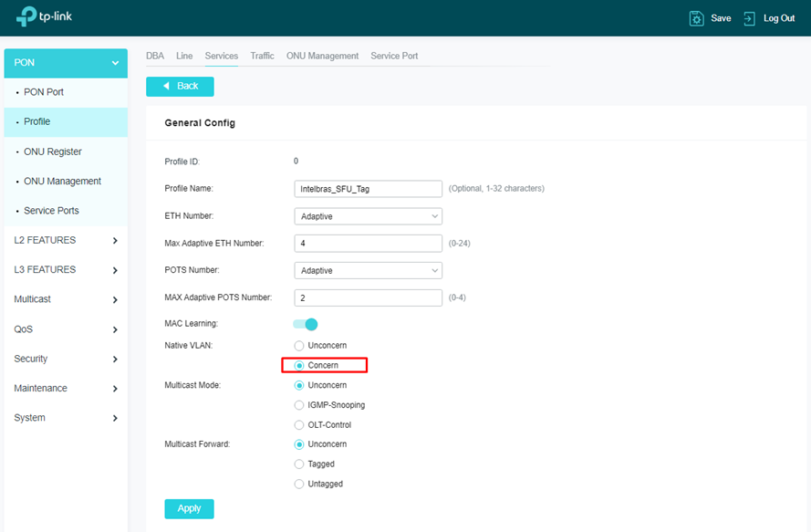Click the Back button arrow
811x532 pixels.
(166, 86)
